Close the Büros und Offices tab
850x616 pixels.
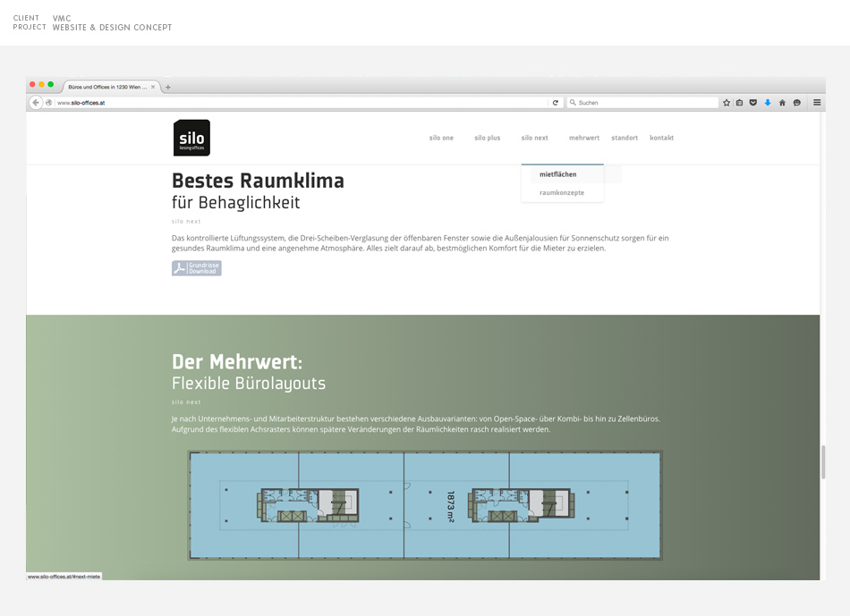154,88
